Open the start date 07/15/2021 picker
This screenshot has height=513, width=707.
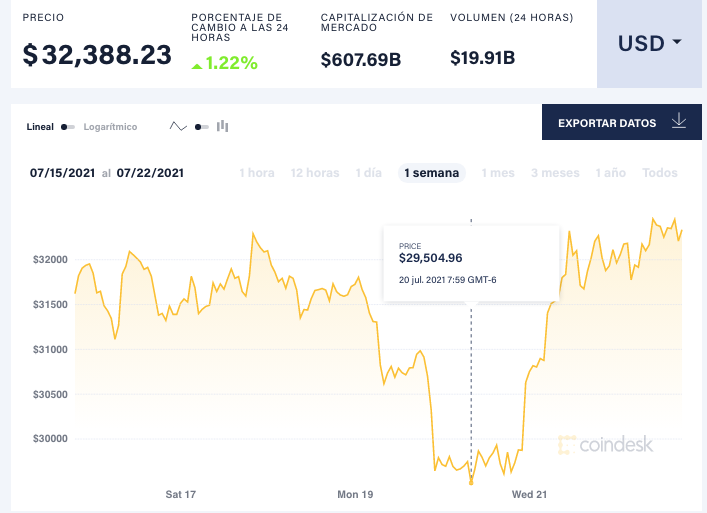click(62, 173)
